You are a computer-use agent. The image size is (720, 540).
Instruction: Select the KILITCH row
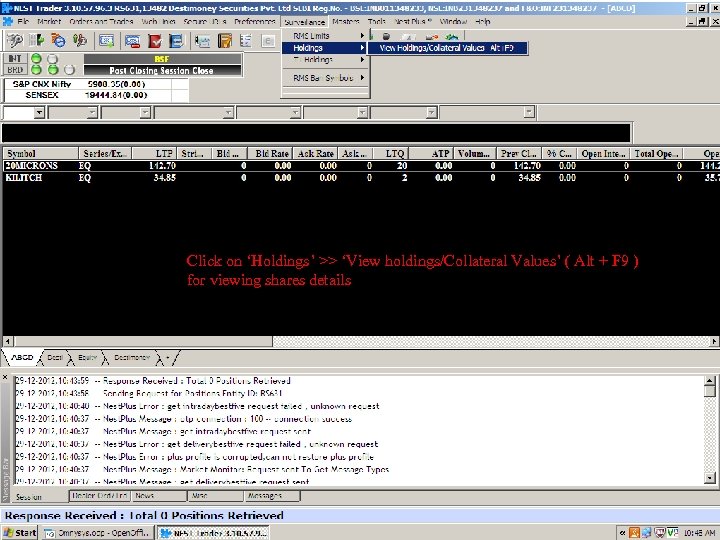coord(361,178)
